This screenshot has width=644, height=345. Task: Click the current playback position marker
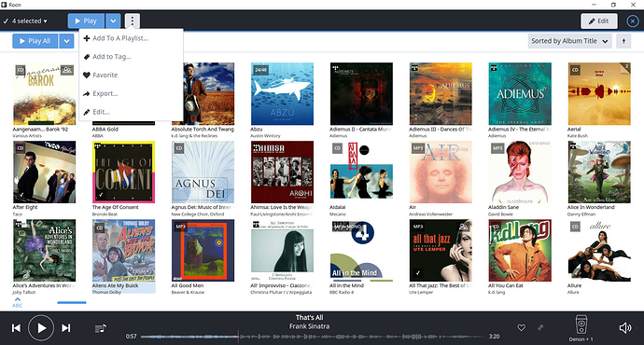click(x=238, y=337)
